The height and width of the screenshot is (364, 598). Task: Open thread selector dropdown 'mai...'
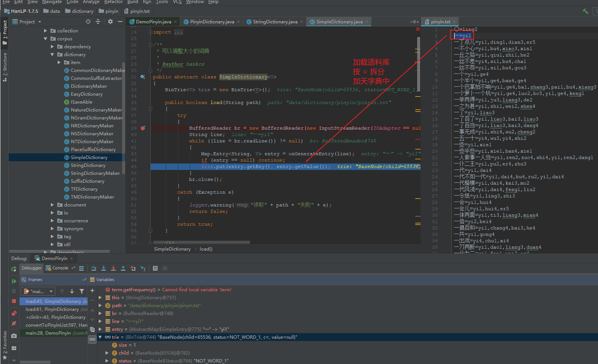(38, 291)
